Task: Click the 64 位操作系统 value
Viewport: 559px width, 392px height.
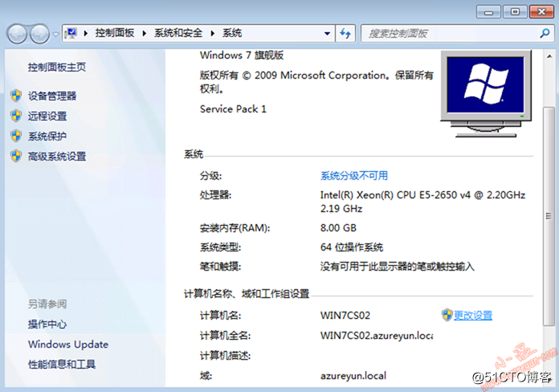Action: pyautogui.click(x=352, y=247)
